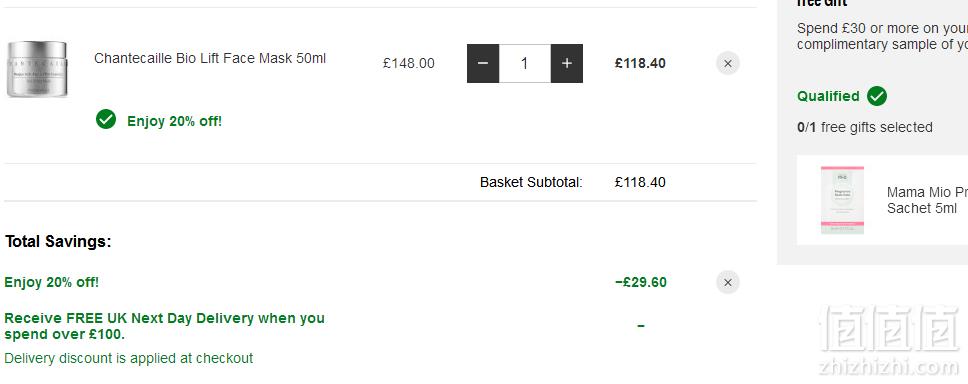Click the Enjoy 20% off product offer text
The width and height of the screenshot is (968, 384).
174,121
